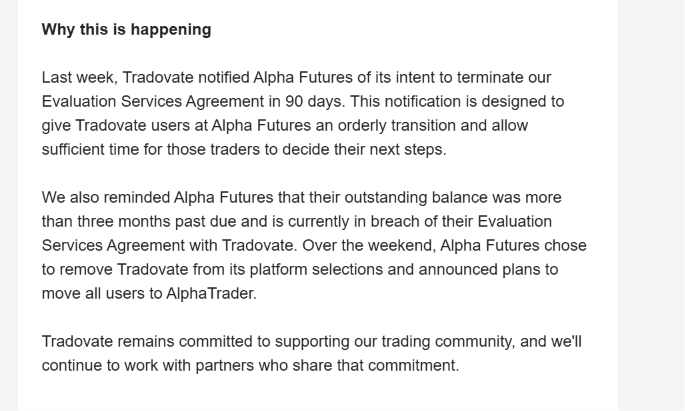Click the word "breach" in the second paragraph

pyautogui.click(x=394, y=221)
